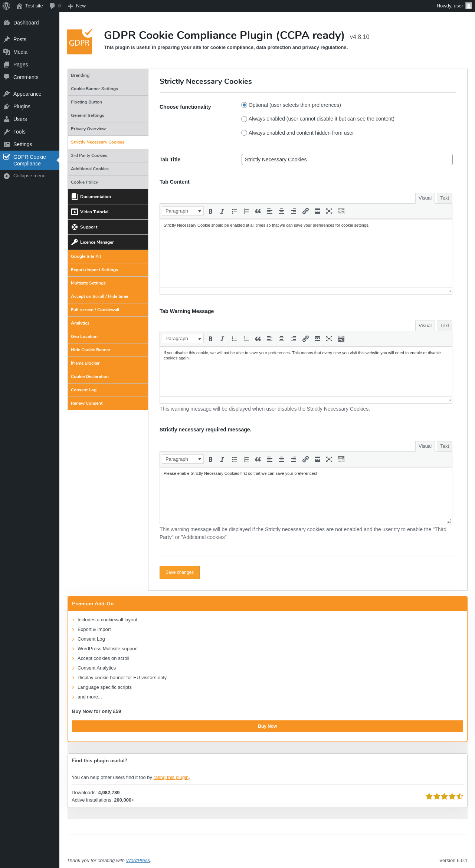Click inside Tab Warning Message text area

point(306,372)
